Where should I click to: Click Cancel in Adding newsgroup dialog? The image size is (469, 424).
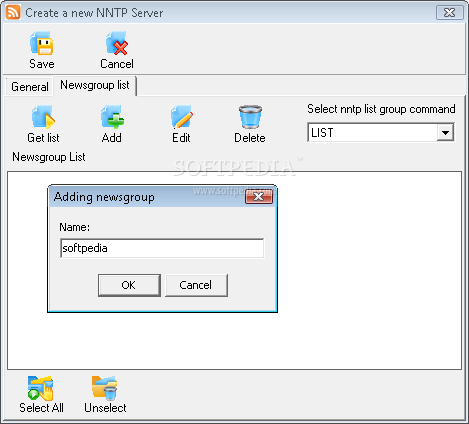(196, 285)
